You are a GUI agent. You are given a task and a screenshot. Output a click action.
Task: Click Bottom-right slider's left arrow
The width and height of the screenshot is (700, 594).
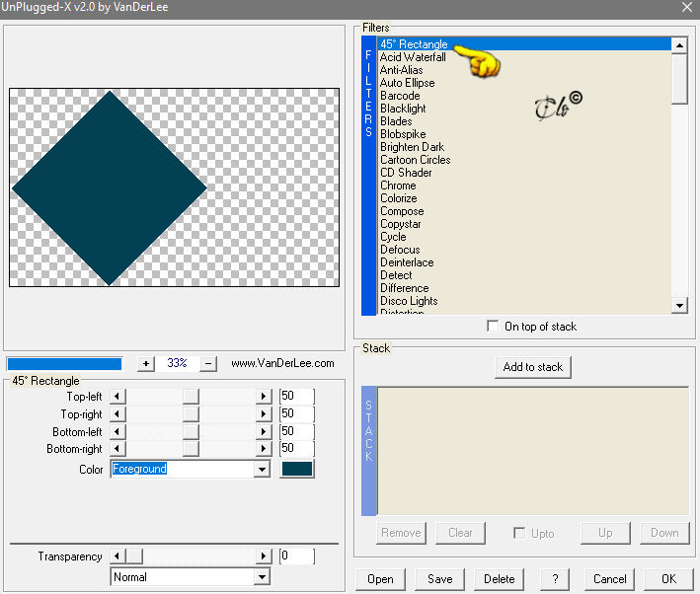pos(117,449)
